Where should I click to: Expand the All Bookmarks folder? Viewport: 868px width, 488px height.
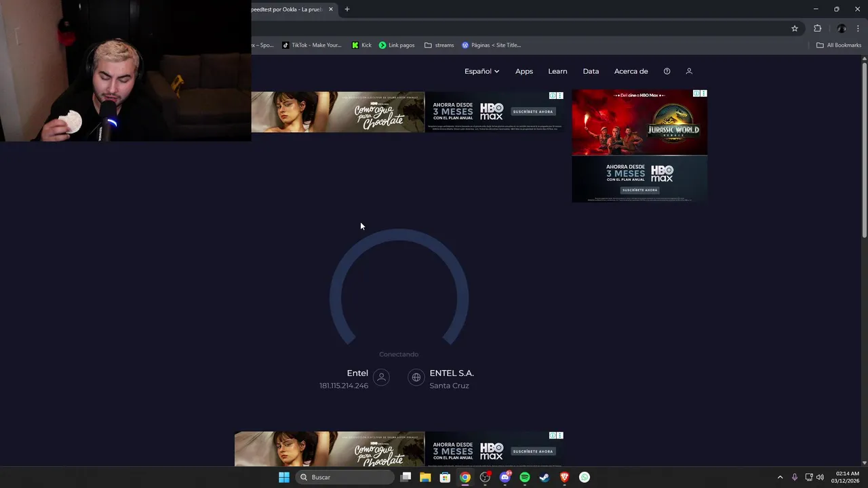click(x=838, y=45)
